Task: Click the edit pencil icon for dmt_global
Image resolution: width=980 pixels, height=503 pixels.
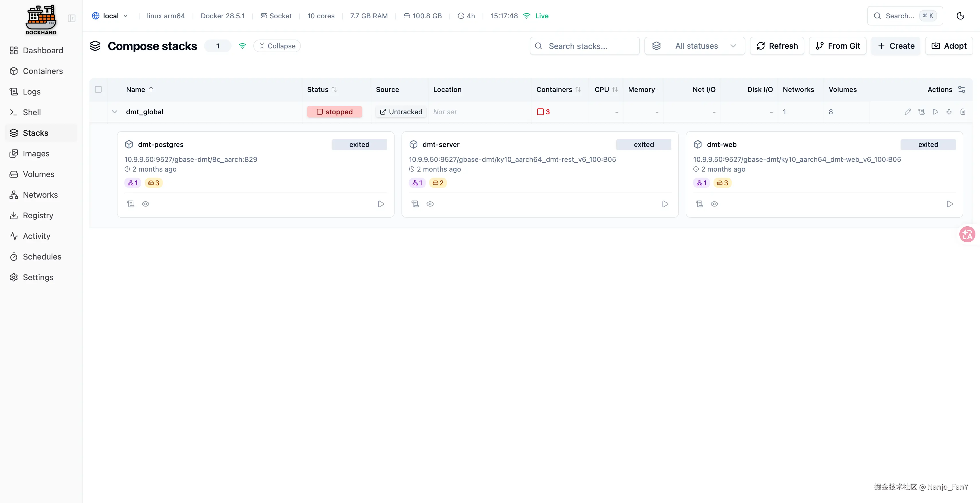Action: point(908,112)
